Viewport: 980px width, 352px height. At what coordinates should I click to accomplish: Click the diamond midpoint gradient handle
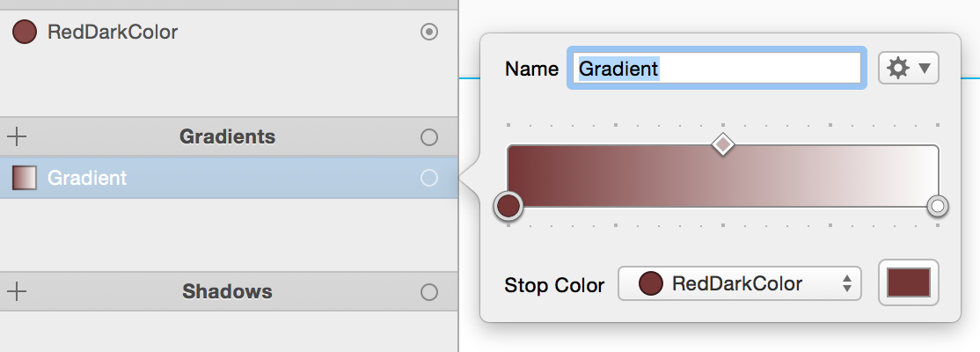[723, 143]
